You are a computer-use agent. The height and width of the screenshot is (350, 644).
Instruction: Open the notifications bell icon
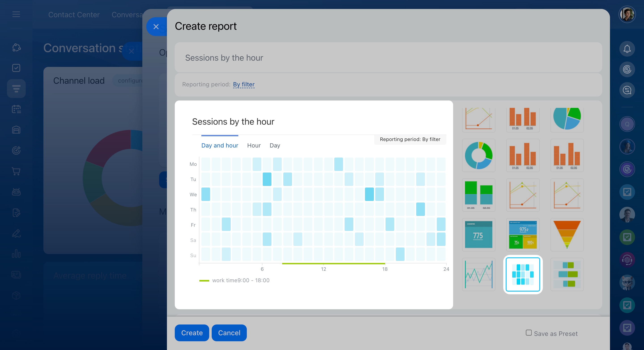click(627, 49)
